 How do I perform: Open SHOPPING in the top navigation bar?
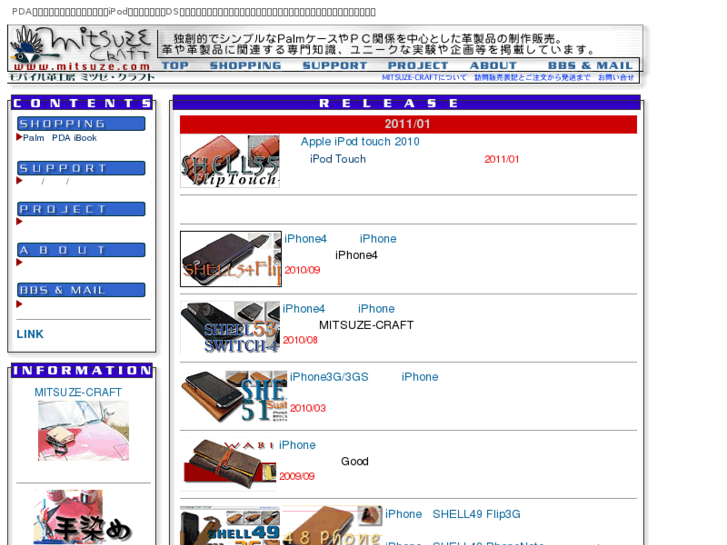(x=245, y=66)
